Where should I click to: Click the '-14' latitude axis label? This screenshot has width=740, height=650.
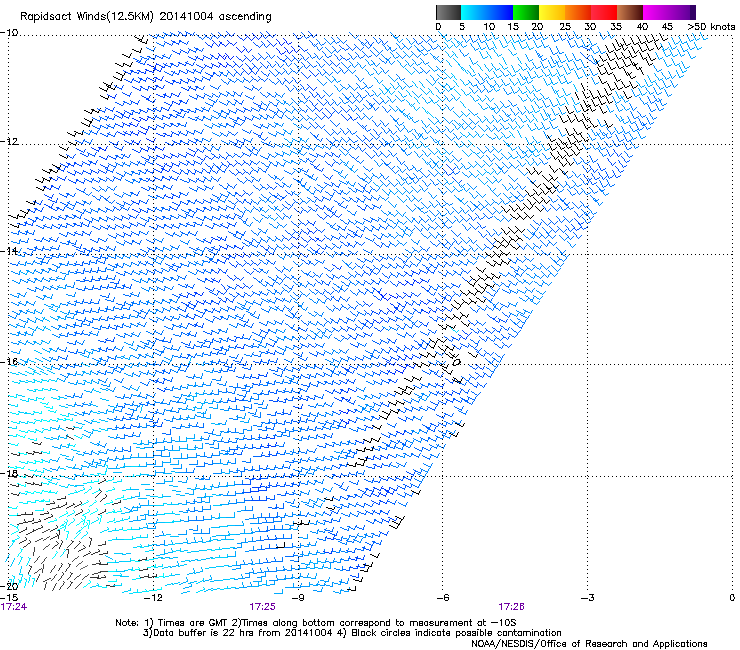pos(9,251)
